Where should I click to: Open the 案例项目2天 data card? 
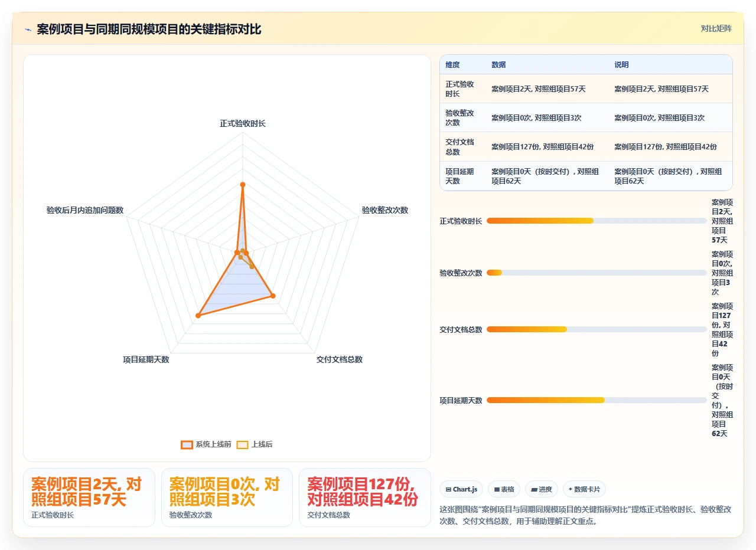click(x=89, y=497)
